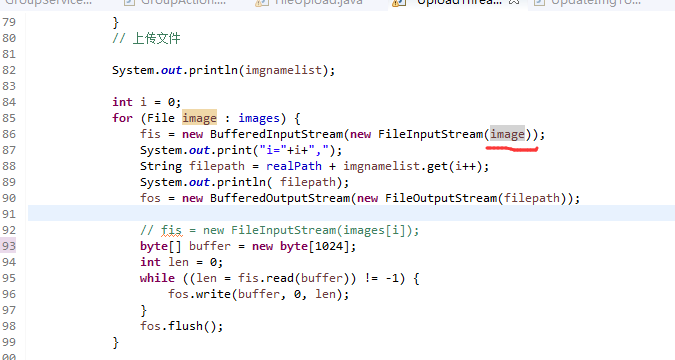Click the highlighted 'image' variable in for loop
Image resolution: width=675 pixels, height=360 pixels.
(x=199, y=118)
